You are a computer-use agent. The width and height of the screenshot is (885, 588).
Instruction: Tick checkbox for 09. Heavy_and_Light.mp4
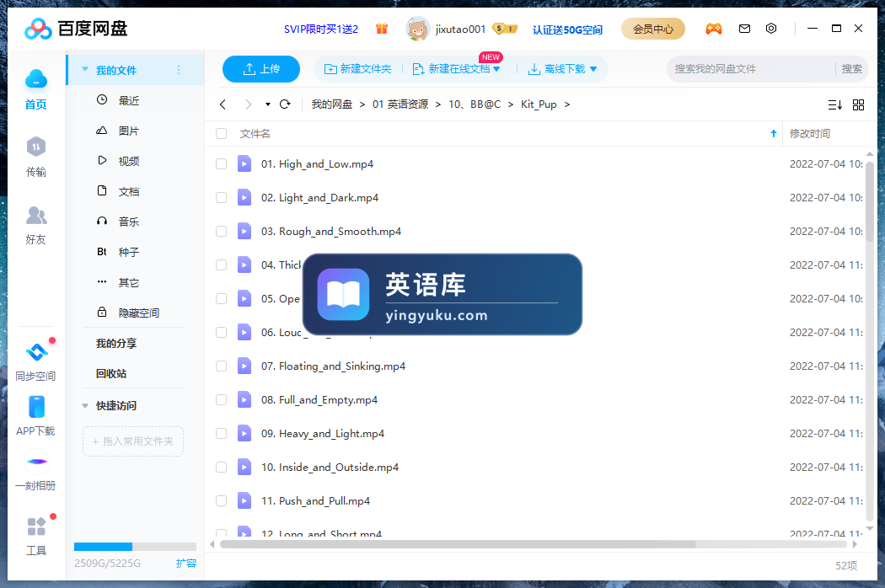point(221,433)
